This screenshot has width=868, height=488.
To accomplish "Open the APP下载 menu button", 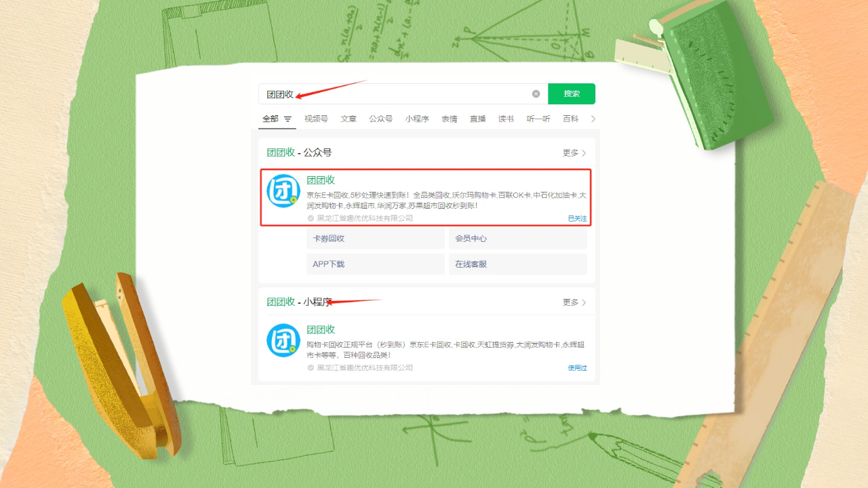I will [x=376, y=264].
